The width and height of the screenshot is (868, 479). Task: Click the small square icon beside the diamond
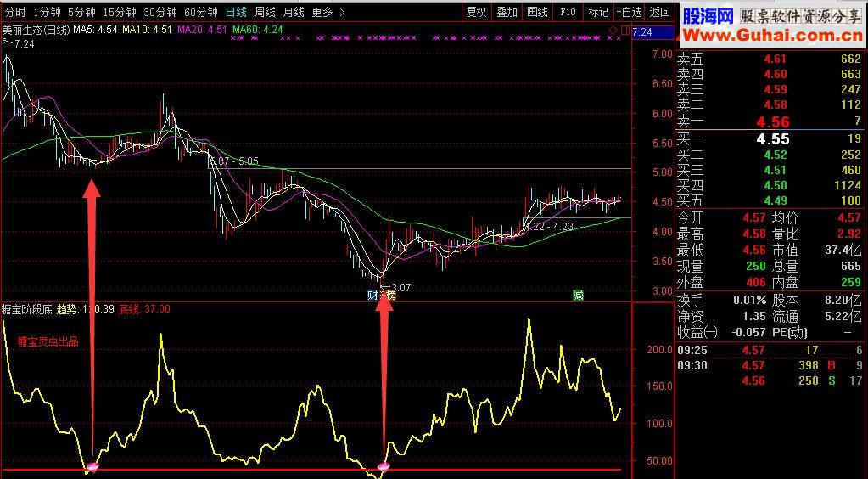click(624, 30)
